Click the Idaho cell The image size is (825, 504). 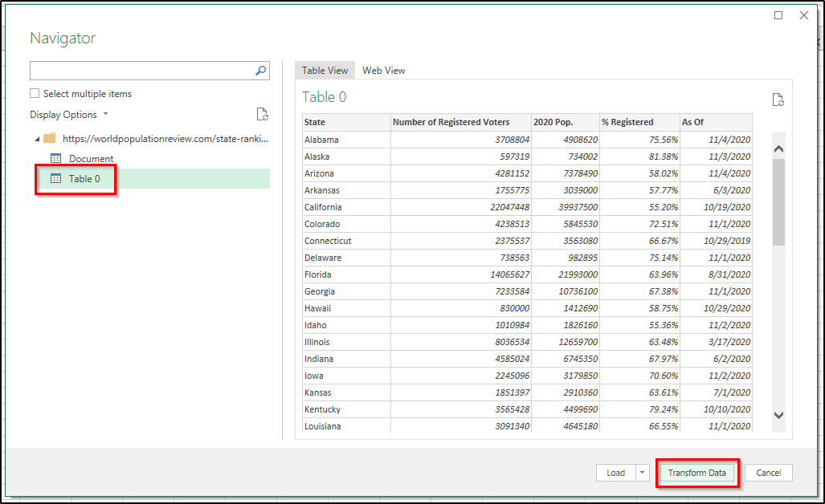tap(346, 325)
